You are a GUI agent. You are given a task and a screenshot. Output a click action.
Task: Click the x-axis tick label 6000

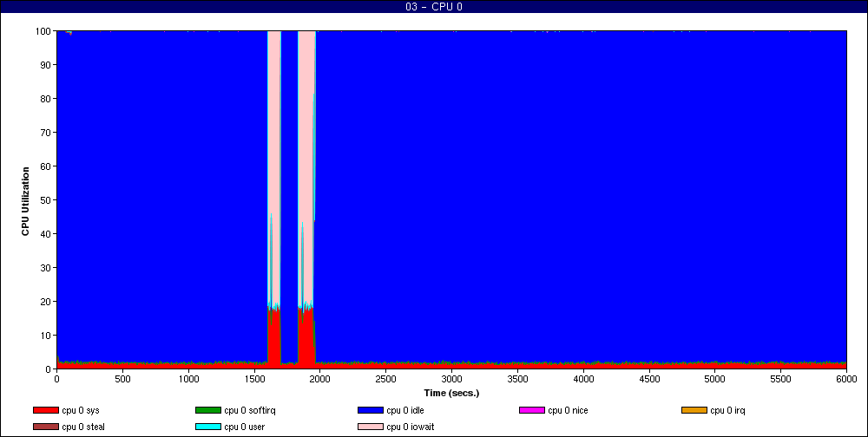[x=846, y=380]
